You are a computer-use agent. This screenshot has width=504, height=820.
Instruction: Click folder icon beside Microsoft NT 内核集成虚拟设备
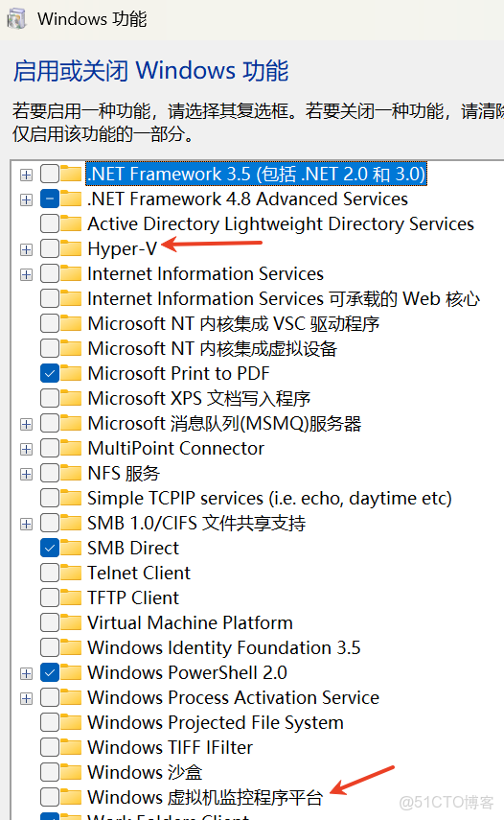coord(71,348)
